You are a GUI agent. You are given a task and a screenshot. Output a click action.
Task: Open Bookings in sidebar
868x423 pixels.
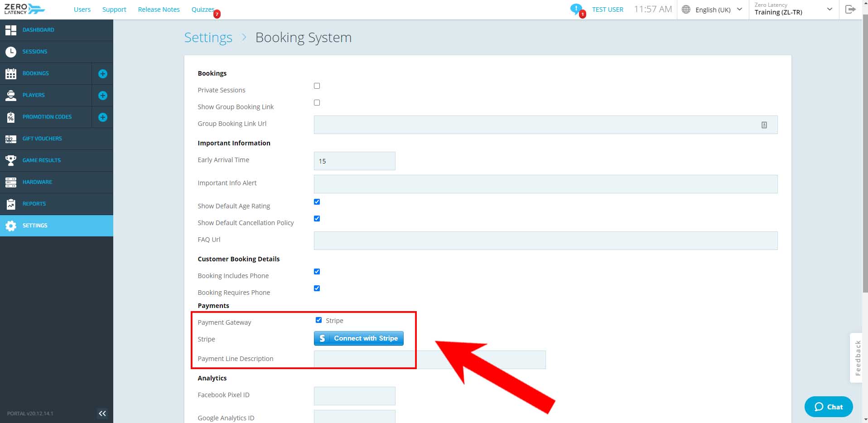[46, 73]
